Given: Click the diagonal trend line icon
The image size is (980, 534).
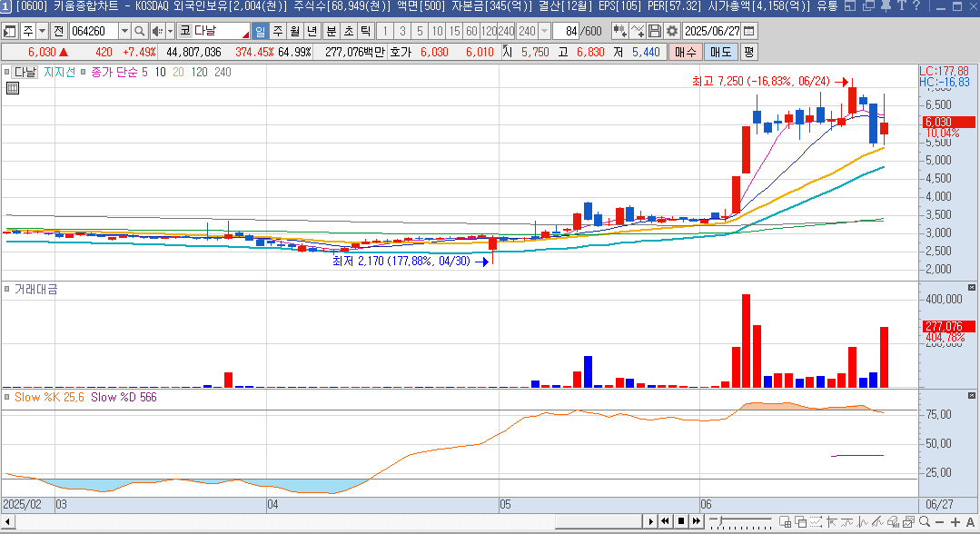Looking at the screenshot, I should click(878, 522).
